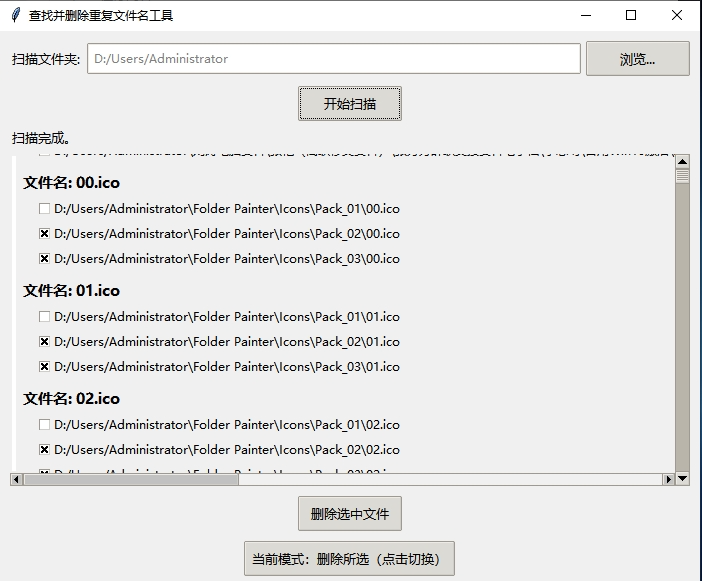Check the Pack_01\02.ico checkbox
702x581 pixels.
coord(44,424)
